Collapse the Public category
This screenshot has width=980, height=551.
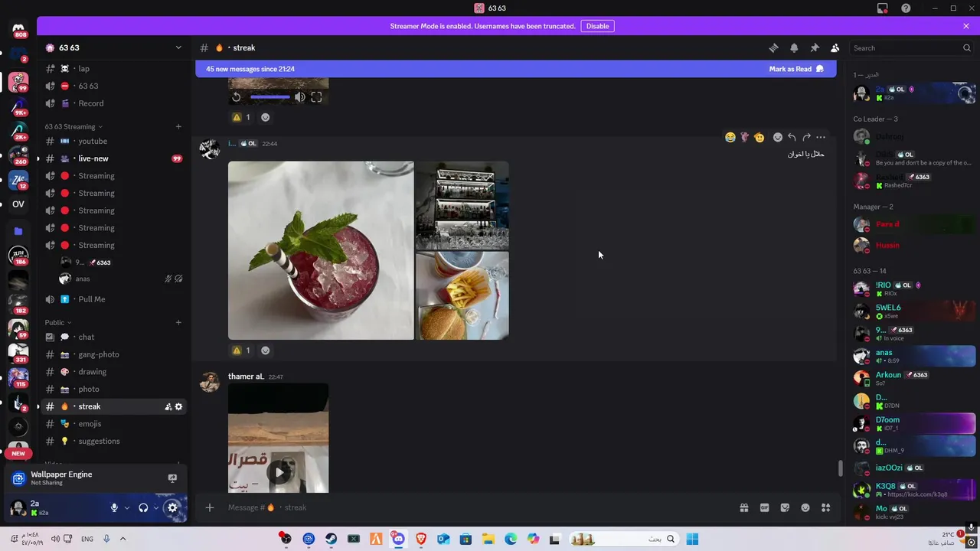point(57,323)
